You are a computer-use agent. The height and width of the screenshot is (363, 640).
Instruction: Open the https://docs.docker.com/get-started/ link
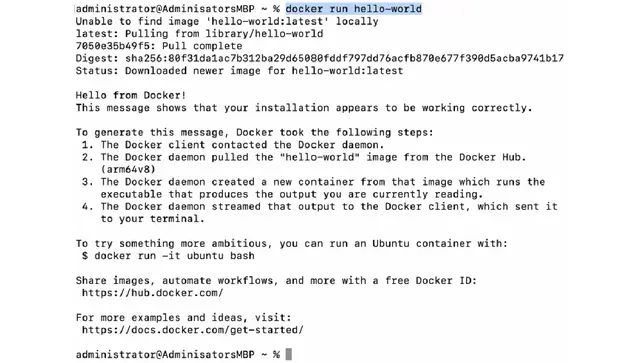point(193,330)
